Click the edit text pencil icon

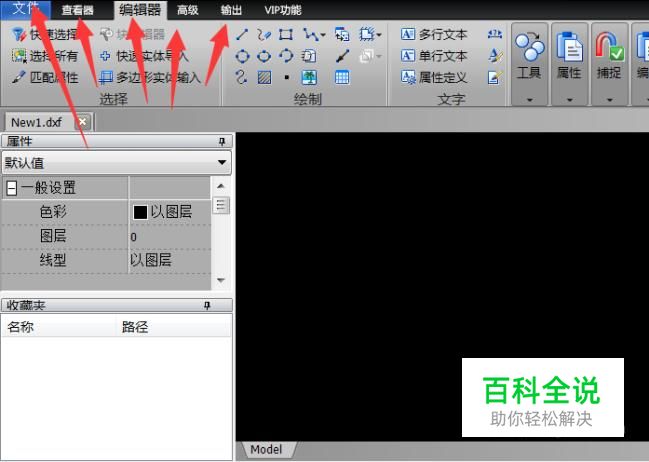tap(495, 77)
